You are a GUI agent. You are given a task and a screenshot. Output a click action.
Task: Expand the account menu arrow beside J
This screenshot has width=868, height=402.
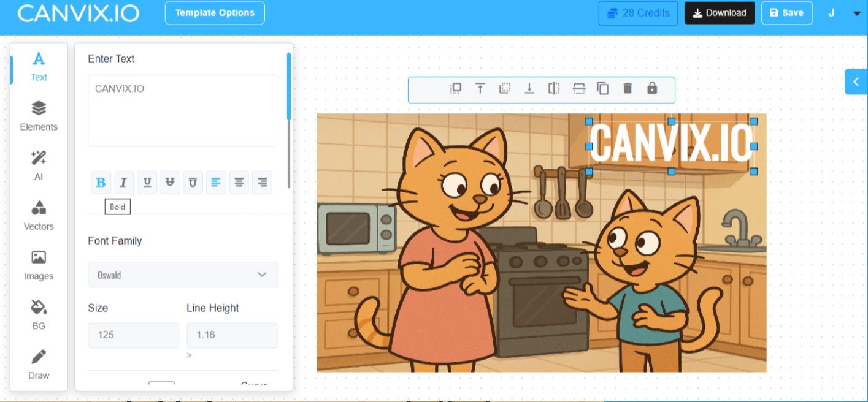(x=857, y=13)
